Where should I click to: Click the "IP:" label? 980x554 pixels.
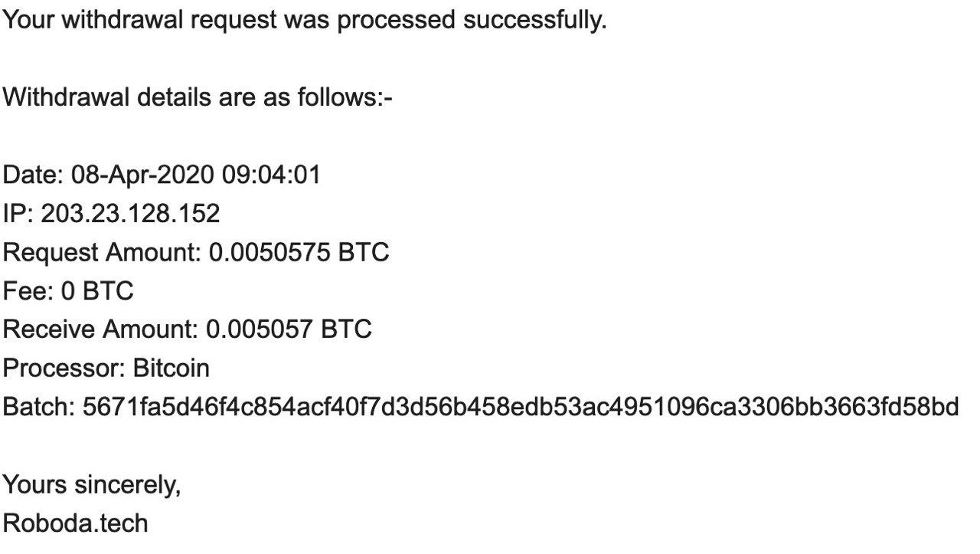point(18,213)
